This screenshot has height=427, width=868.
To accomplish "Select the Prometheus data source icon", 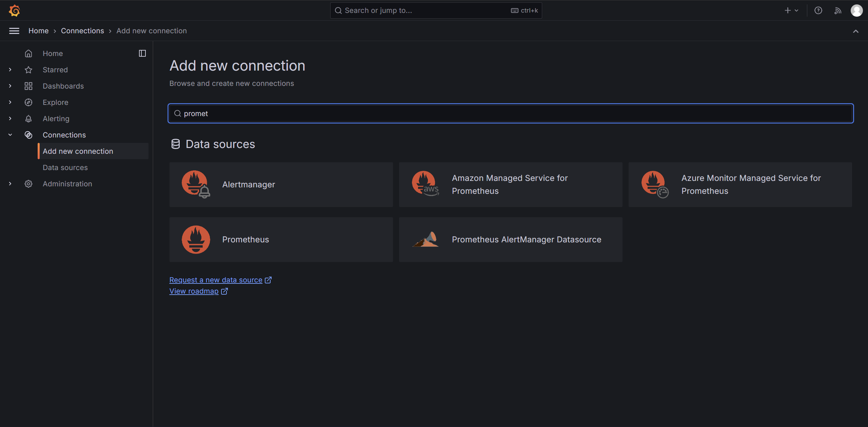I will point(196,240).
